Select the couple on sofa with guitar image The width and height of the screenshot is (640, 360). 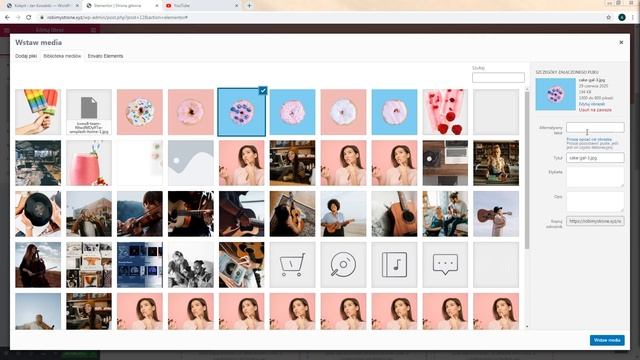445,214
